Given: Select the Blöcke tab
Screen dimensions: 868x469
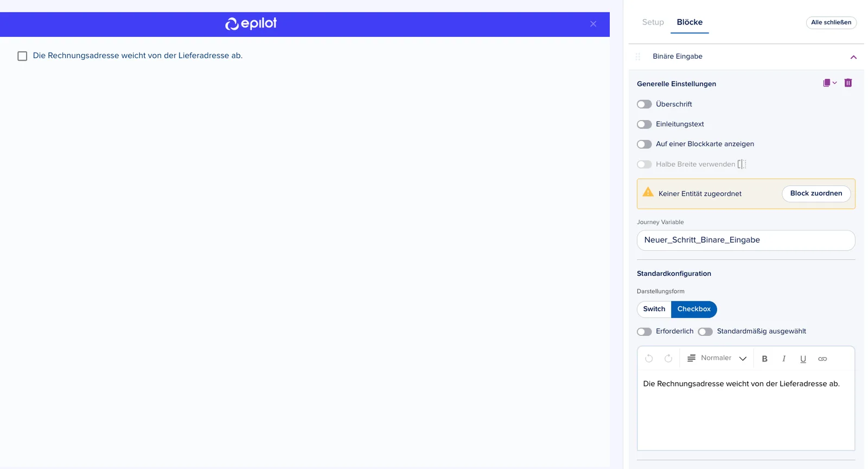Looking at the screenshot, I should [x=690, y=22].
